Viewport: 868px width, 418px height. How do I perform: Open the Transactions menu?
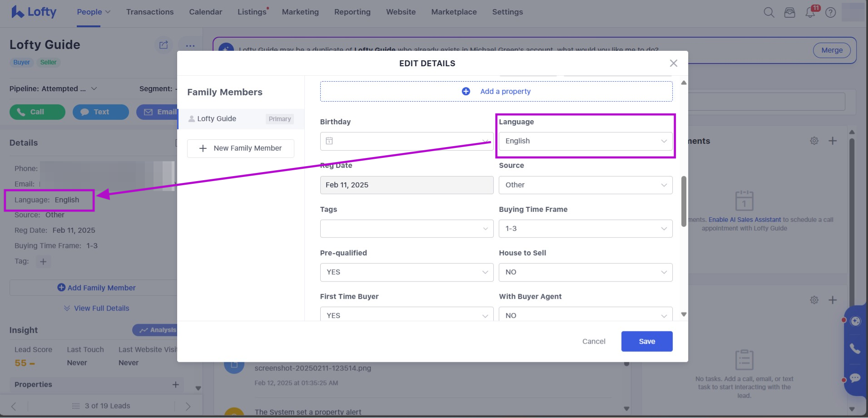(x=150, y=12)
